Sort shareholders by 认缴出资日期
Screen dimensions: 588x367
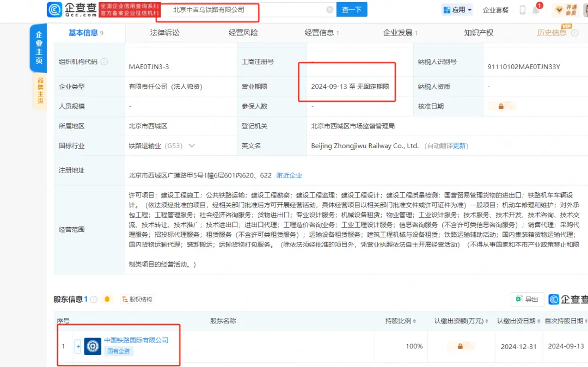[538, 321]
